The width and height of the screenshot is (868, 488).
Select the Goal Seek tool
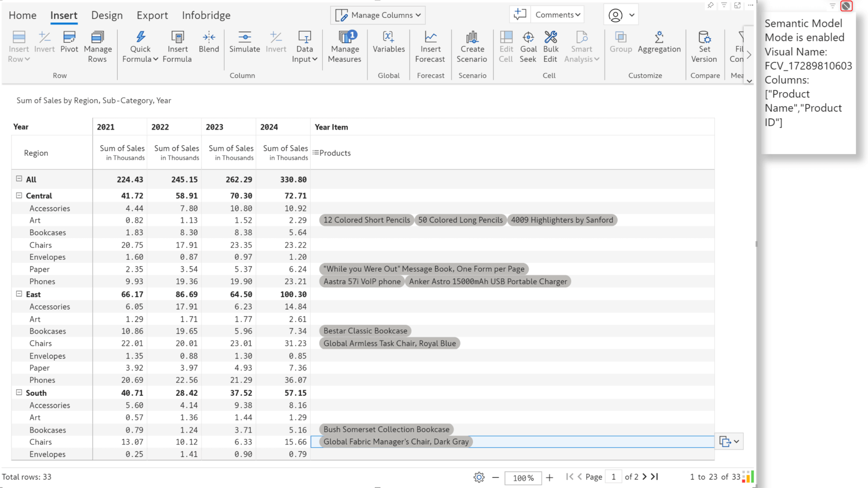(528, 47)
